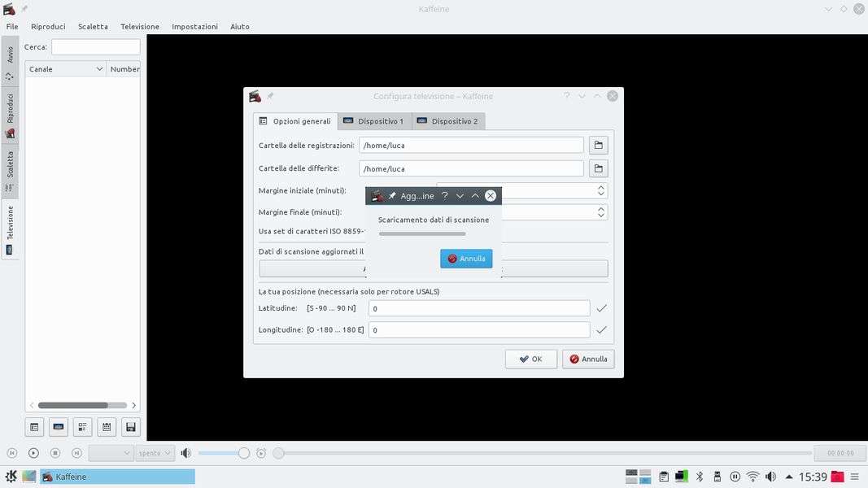Open the red folder icon in the panel
The width and height of the screenshot is (868, 488).
(838, 477)
